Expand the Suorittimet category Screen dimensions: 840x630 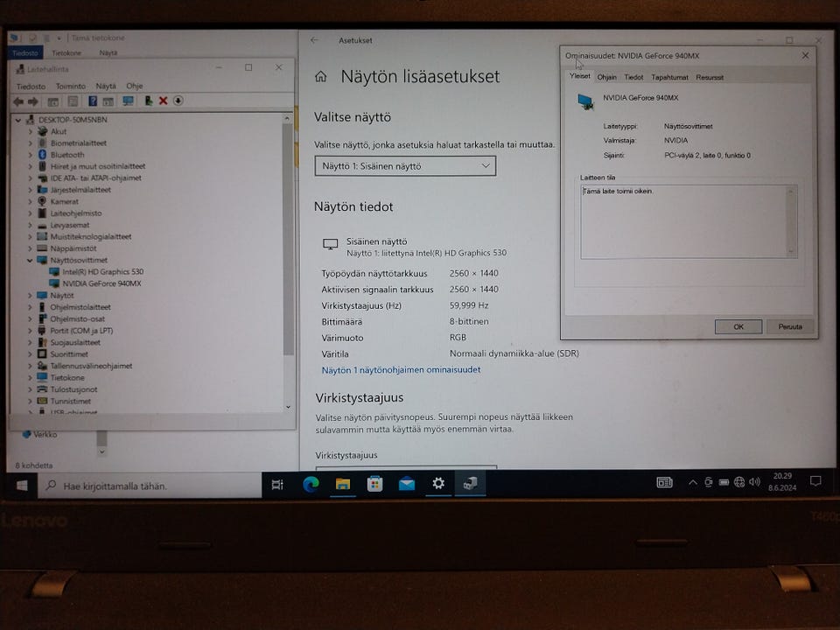(30, 354)
